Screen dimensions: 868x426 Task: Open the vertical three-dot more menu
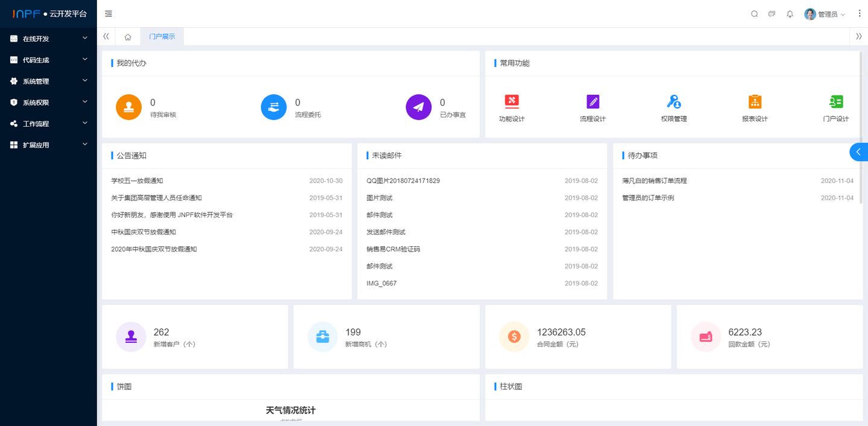(860, 13)
